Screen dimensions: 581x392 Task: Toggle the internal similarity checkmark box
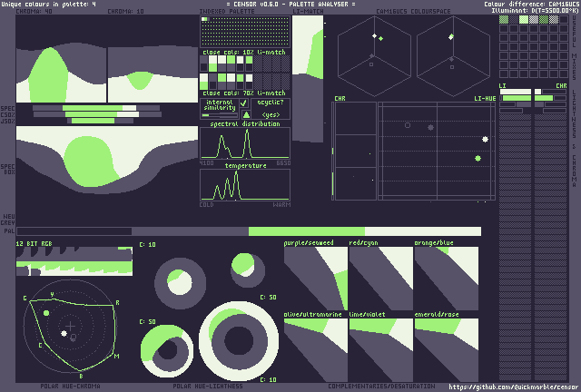click(244, 103)
